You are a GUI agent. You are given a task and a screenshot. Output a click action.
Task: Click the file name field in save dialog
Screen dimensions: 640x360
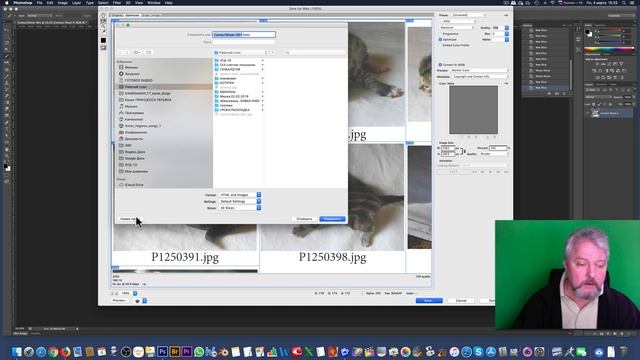point(244,35)
